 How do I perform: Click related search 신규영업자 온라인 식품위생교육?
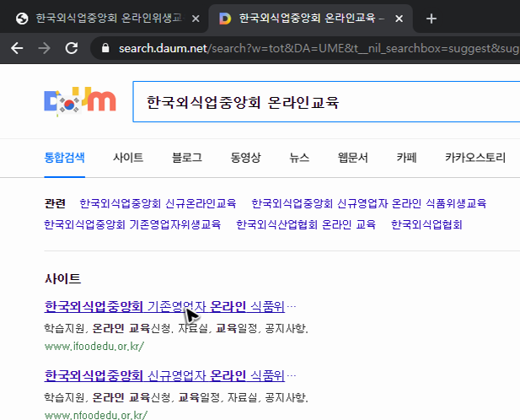pos(369,203)
